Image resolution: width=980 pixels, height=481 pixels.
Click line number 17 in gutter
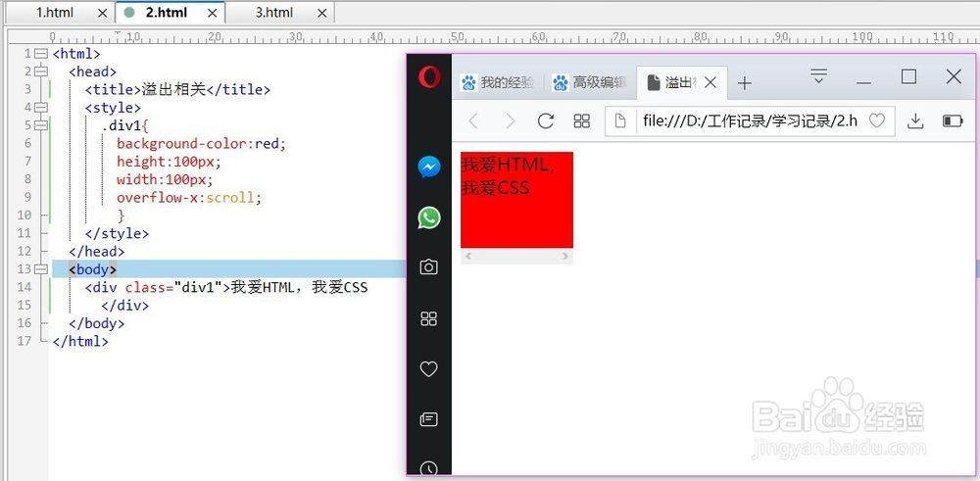coord(24,341)
